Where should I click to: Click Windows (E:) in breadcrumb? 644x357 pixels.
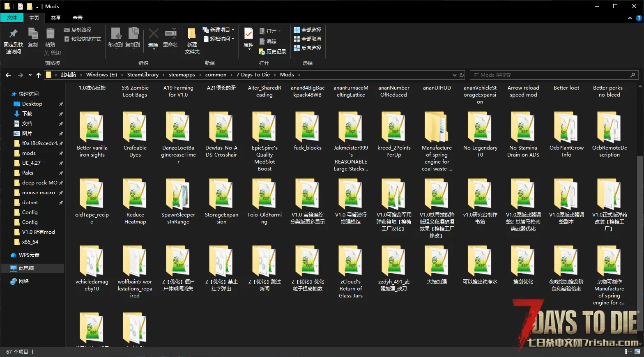coord(101,75)
